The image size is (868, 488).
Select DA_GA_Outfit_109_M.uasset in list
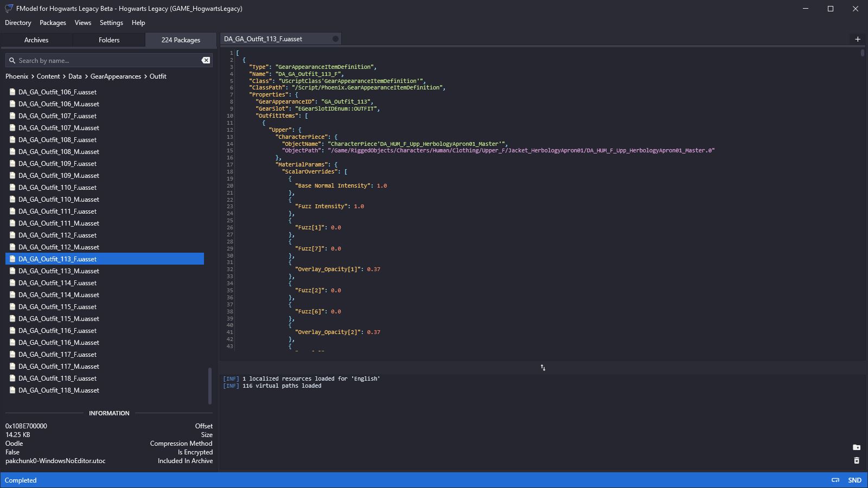coord(105,176)
